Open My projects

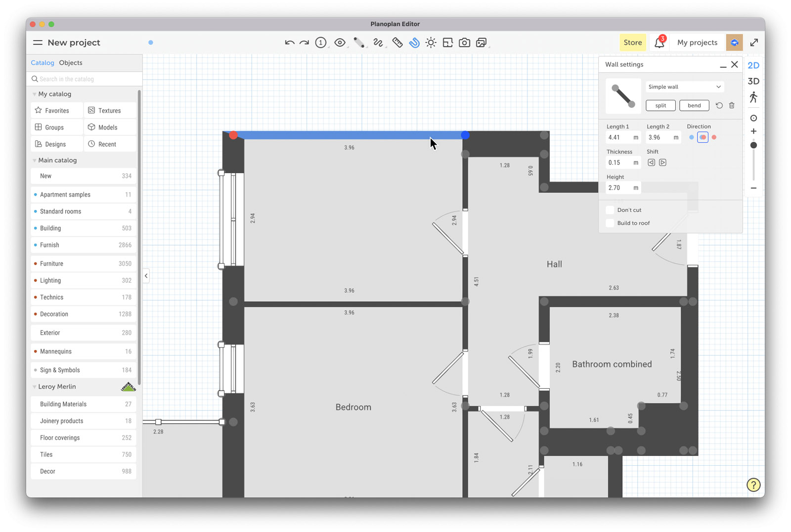pyautogui.click(x=697, y=43)
